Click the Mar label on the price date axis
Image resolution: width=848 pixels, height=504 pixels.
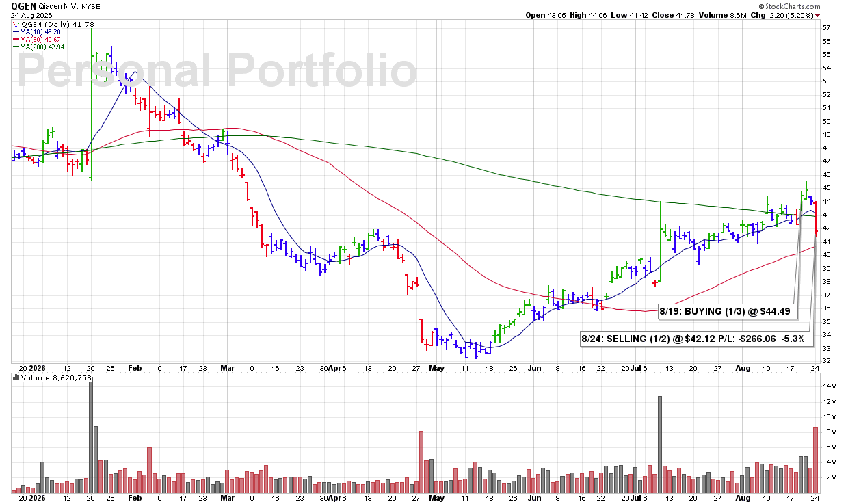pyautogui.click(x=226, y=367)
